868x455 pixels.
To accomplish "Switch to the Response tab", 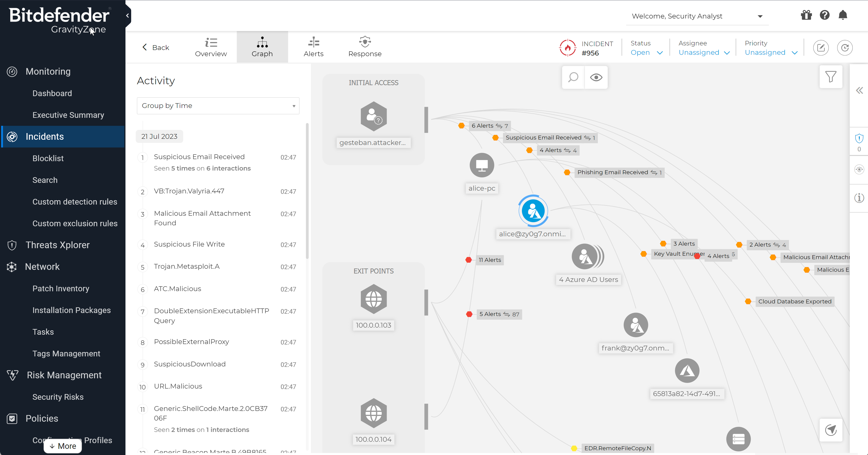I will pos(365,47).
